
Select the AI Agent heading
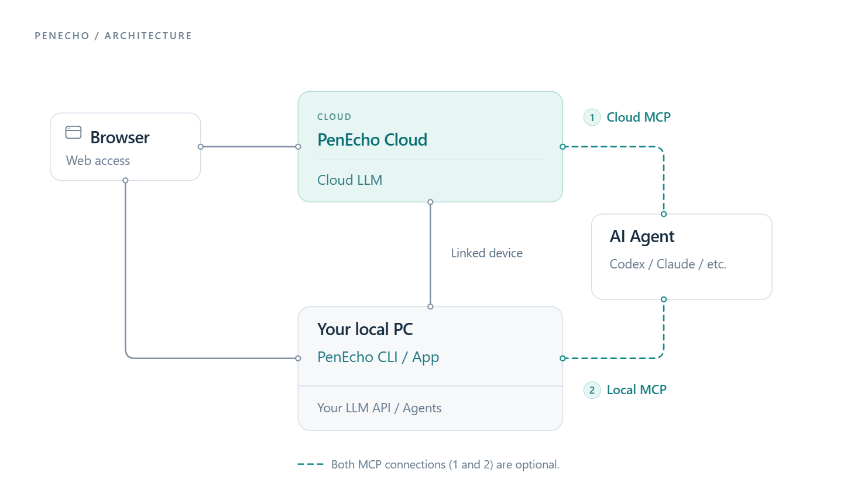642,236
